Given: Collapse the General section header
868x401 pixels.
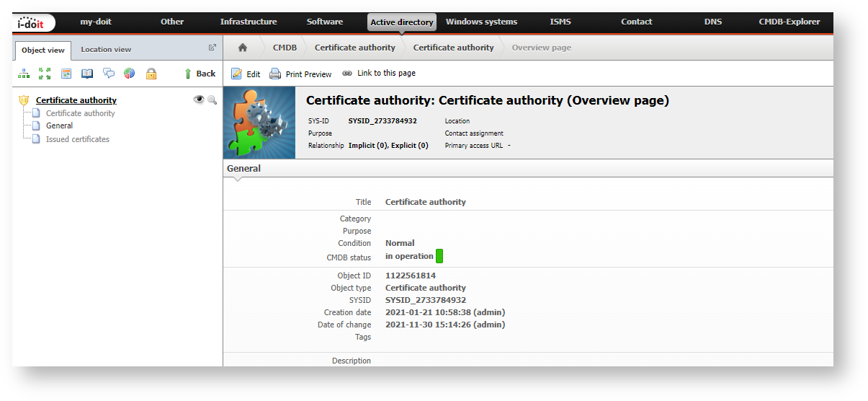Looking at the screenshot, I should click(x=243, y=169).
